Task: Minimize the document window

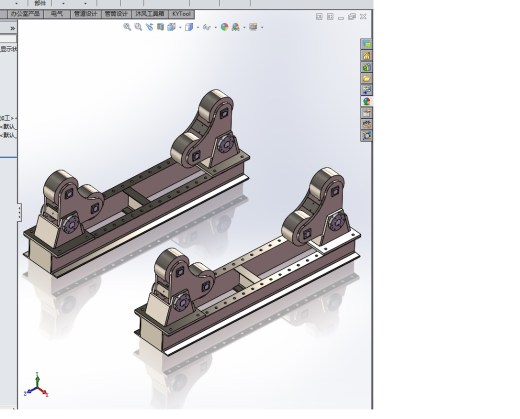Action: (341, 17)
